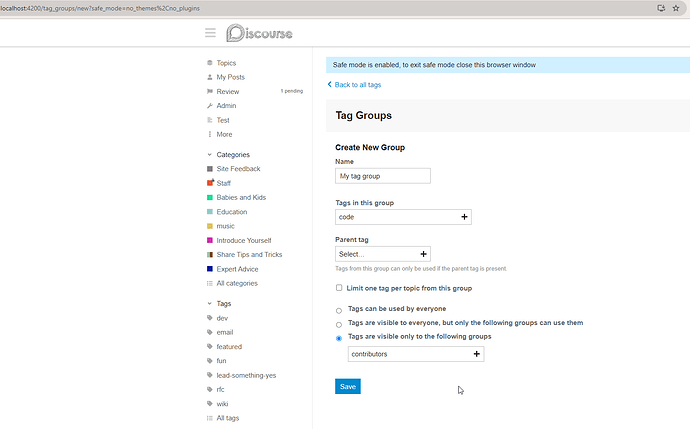Click the Staff category red badge icon
Viewport: 690px width, 429px height.
tap(210, 183)
